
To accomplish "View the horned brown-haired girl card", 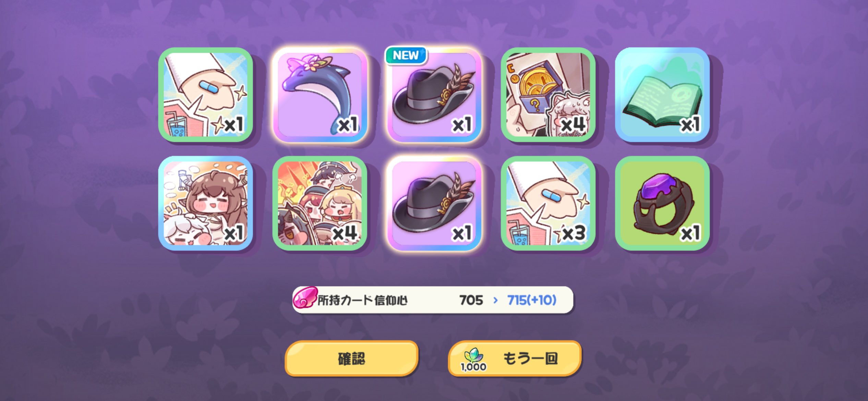I will click(206, 203).
